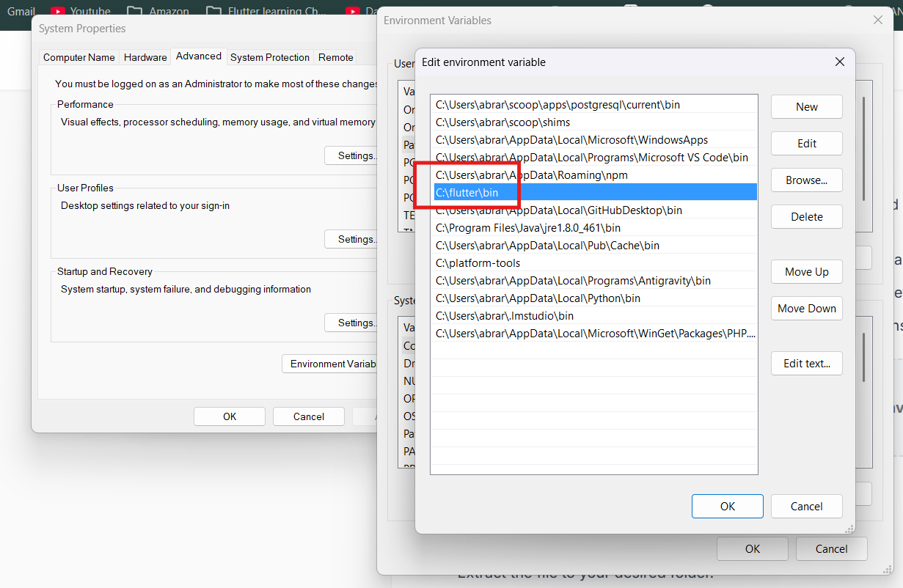Click Cancel in Environment Variables window

click(x=831, y=549)
